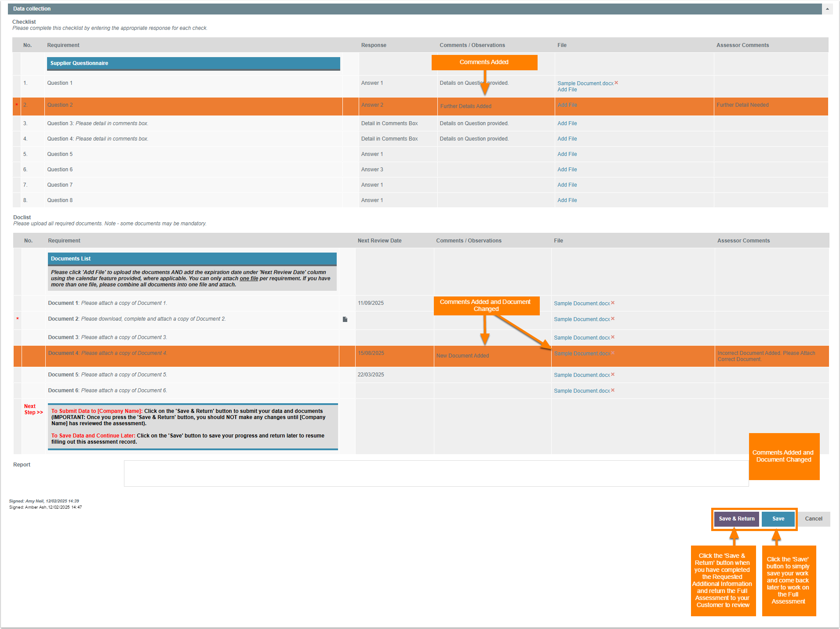Collapse the Data collection section

827,9
